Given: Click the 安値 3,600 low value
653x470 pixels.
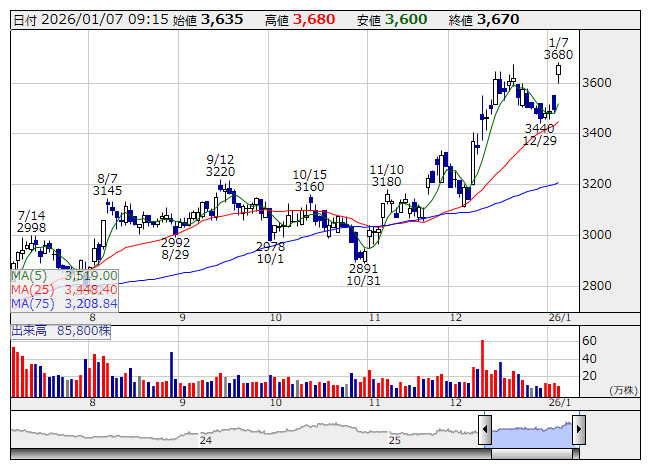Looking at the screenshot, I should 392,20.
